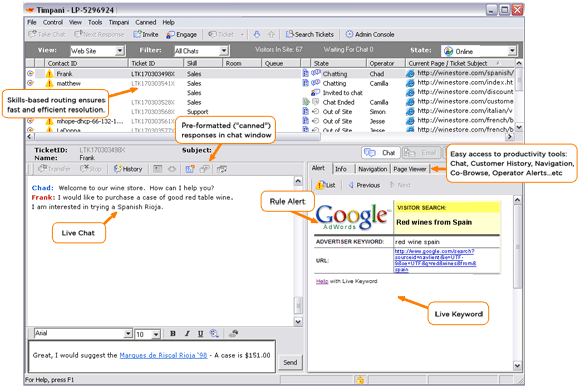The image size is (580, 387).
Task: Open the Google search URL link
Action: click(x=435, y=260)
